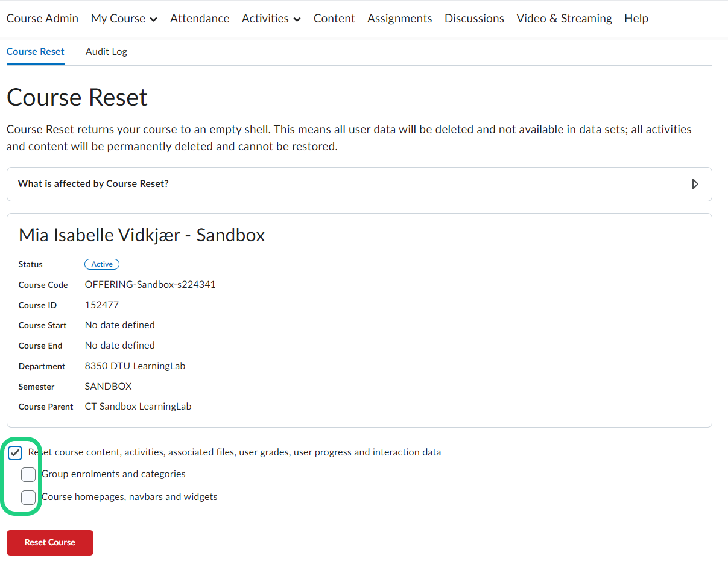Click the course code OFFERING-Sandbox-s224341 text
Viewport: 728px width, 567px height.
point(150,285)
